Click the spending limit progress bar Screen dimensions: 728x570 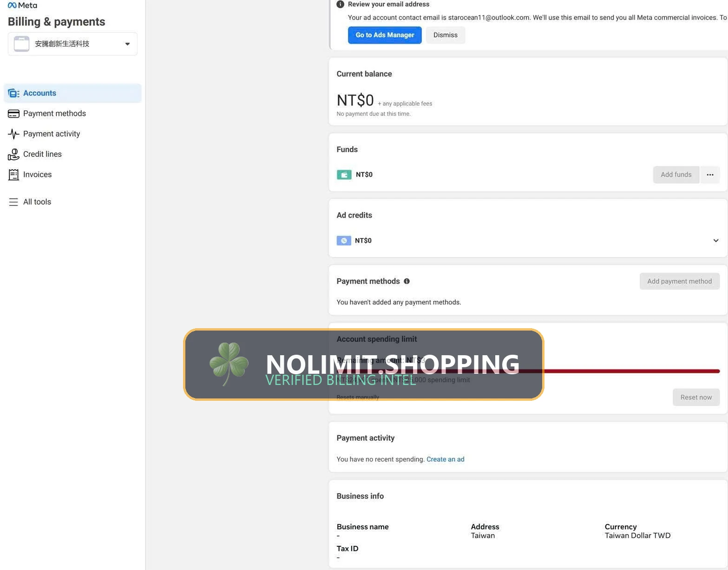[x=528, y=371]
